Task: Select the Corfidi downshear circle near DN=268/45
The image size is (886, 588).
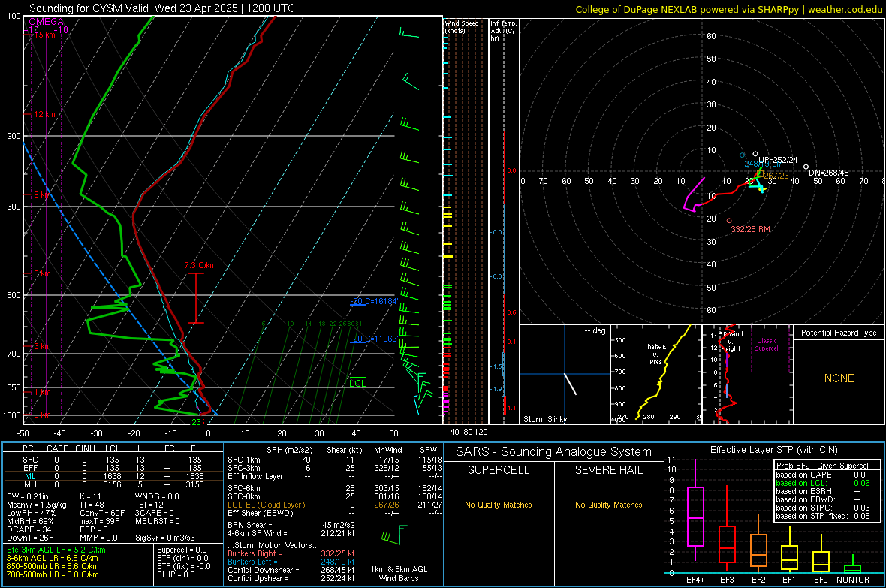Action: 806,167
